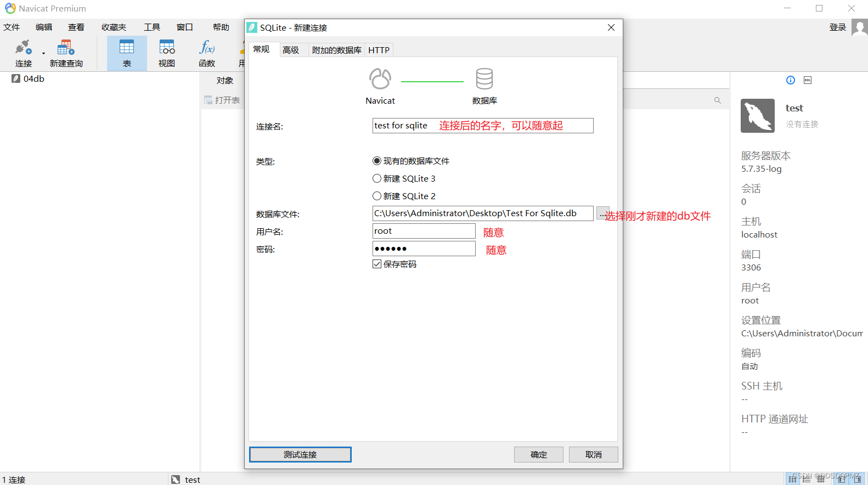868x485 pixels.
Task: Click the 3306 port value
Action: 751,268
